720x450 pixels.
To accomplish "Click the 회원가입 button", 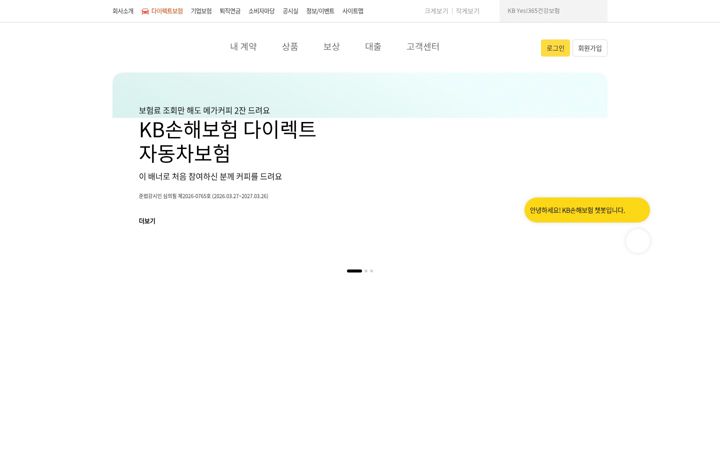I will coord(590,48).
